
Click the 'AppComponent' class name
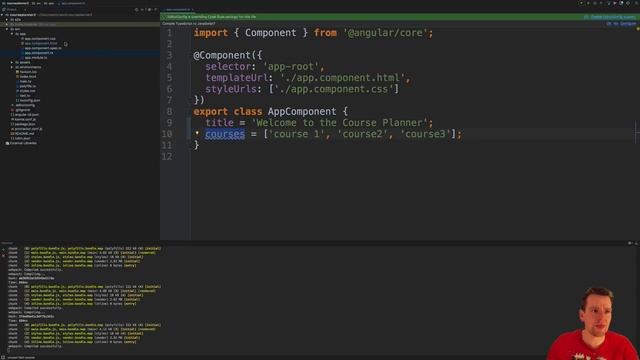(302, 111)
